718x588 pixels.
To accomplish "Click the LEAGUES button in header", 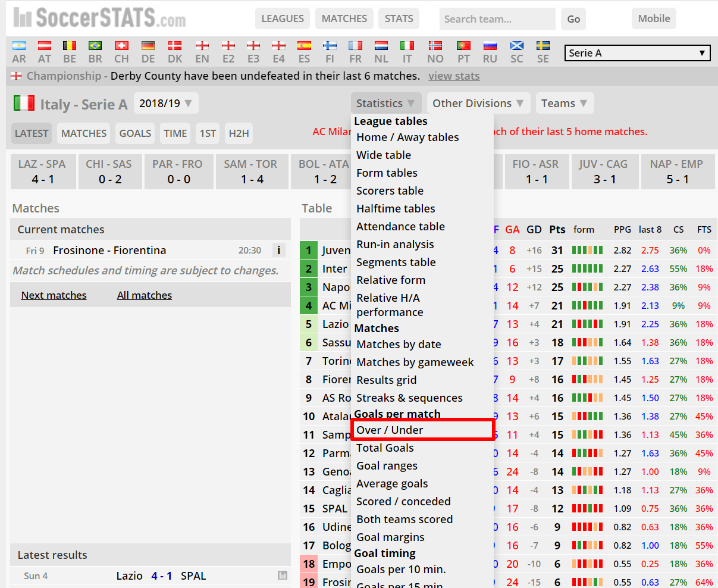I will click(283, 18).
